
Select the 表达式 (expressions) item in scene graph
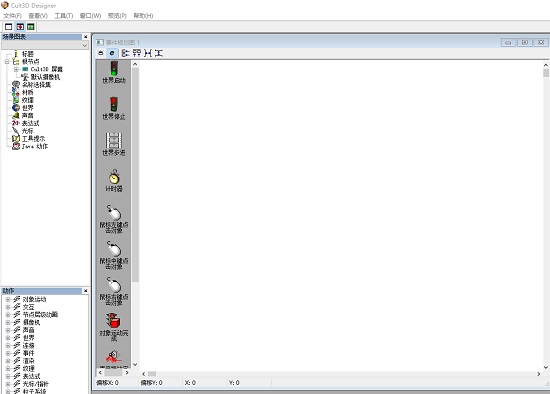coord(31,123)
